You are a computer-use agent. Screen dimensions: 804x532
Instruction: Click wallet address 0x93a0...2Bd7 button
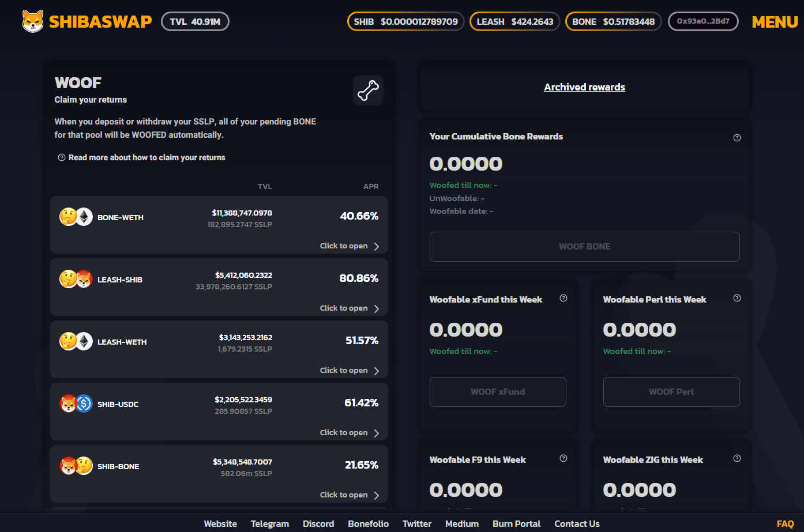tap(703, 21)
